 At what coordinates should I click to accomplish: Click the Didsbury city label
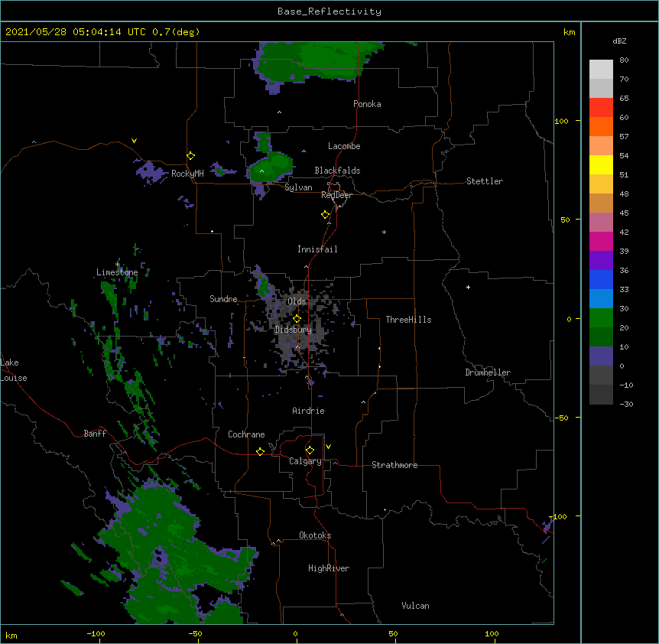pyautogui.click(x=294, y=330)
